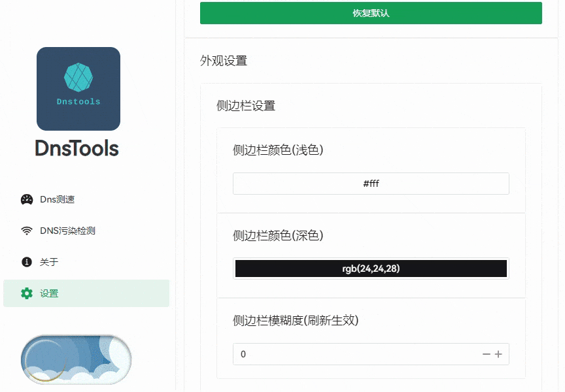Select the WiFi icon for DNS污染检测

coord(26,231)
